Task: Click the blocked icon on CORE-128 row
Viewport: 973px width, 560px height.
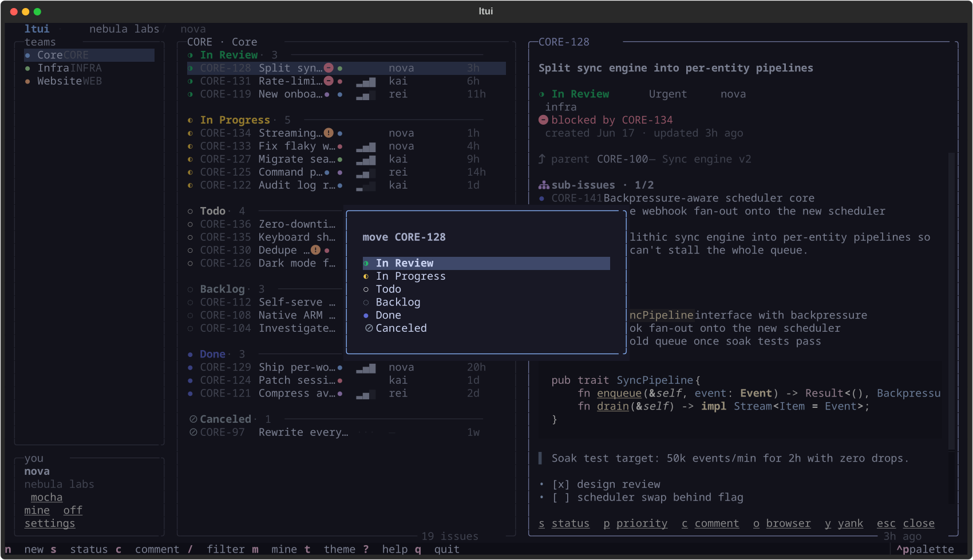Action: coord(329,68)
